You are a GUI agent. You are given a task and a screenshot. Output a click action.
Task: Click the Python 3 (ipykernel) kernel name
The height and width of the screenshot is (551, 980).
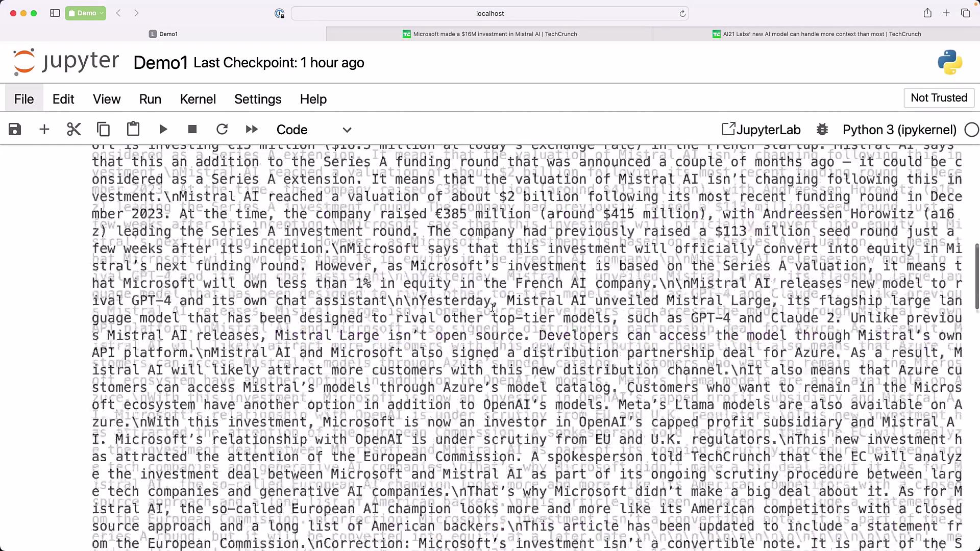click(899, 130)
